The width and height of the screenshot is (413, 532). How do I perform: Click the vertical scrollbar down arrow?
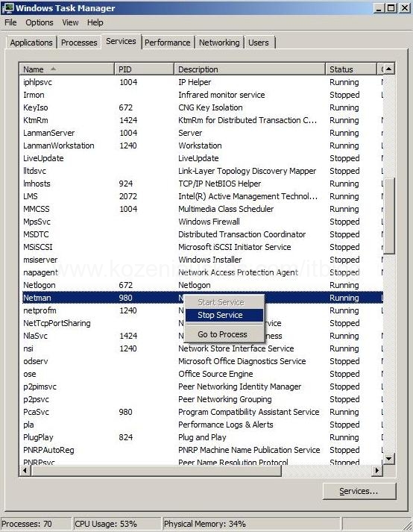coord(388,459)
